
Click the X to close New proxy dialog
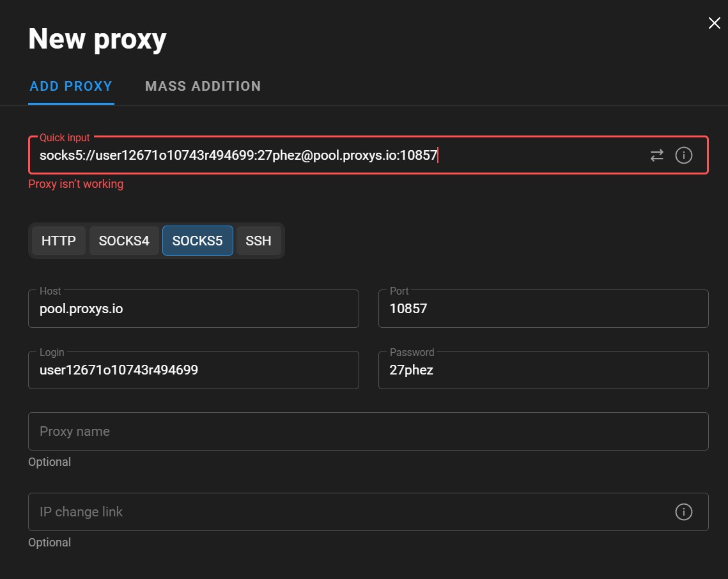pyautogui.click(x=714, y=22)
